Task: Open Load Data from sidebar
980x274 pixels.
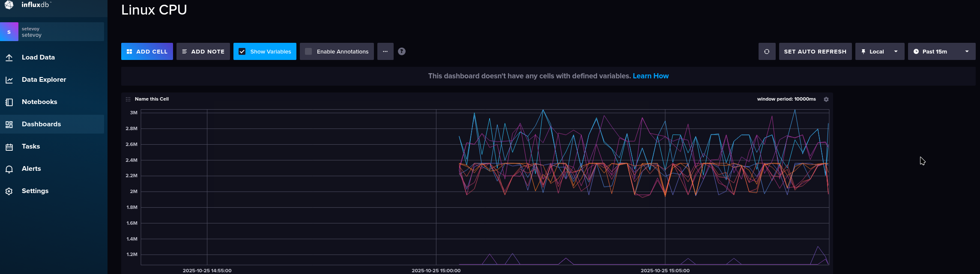Action: 38,57
